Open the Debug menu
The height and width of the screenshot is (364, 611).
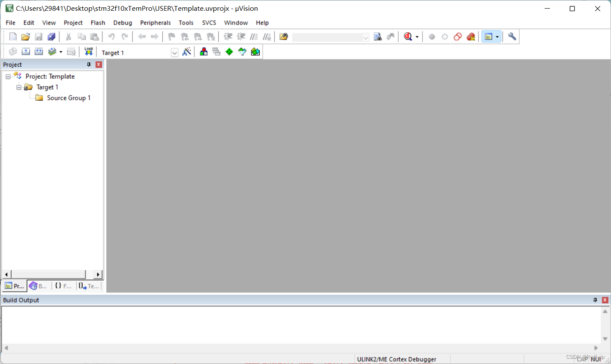click(123, 23)
